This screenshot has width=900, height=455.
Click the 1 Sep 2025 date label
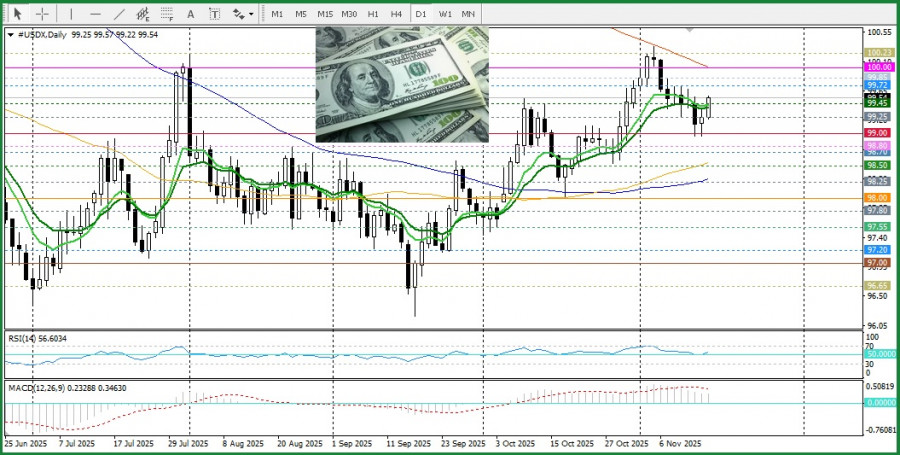click(x=352, y=445)
